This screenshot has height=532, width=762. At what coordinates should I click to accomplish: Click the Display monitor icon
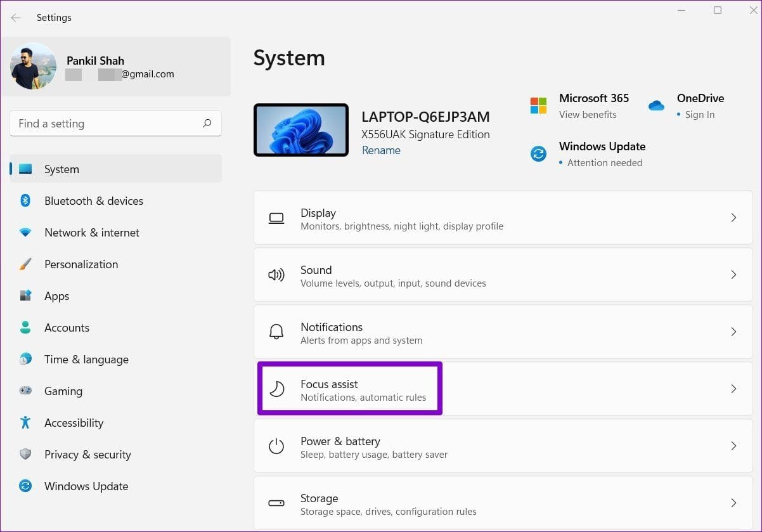[x=276, y=218]
